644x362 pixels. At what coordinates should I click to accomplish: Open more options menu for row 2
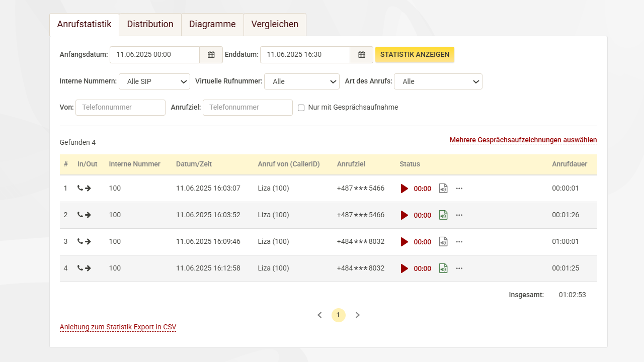click(x=459, y=215)
